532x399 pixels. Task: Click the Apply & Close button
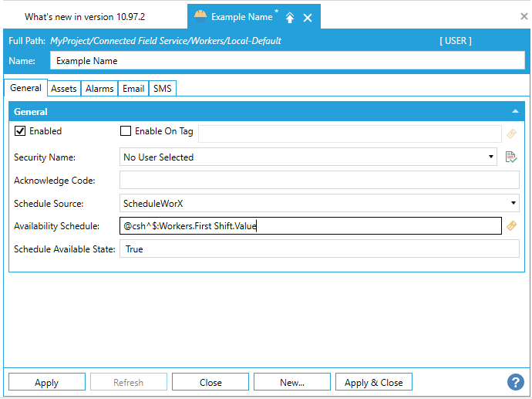373,383
